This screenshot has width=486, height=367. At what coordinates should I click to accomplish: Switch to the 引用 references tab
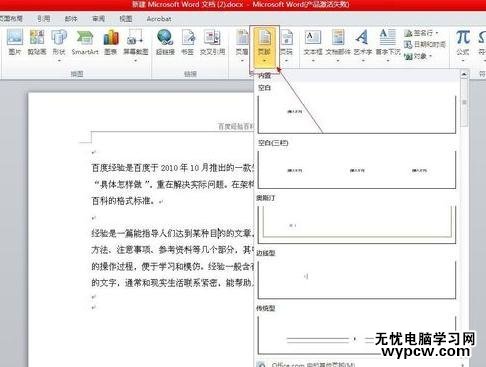click(x=44, y=19)
